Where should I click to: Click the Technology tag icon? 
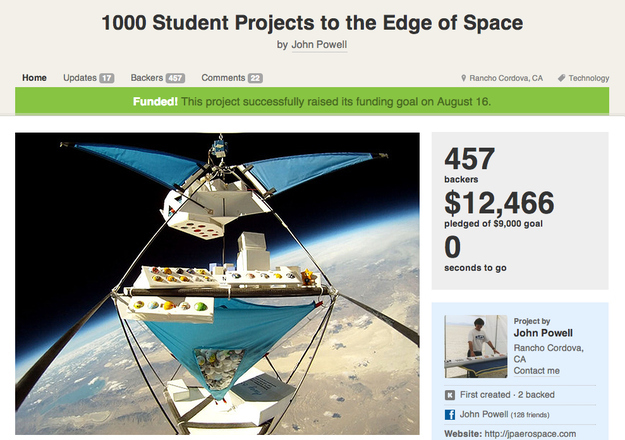(562, 78)
